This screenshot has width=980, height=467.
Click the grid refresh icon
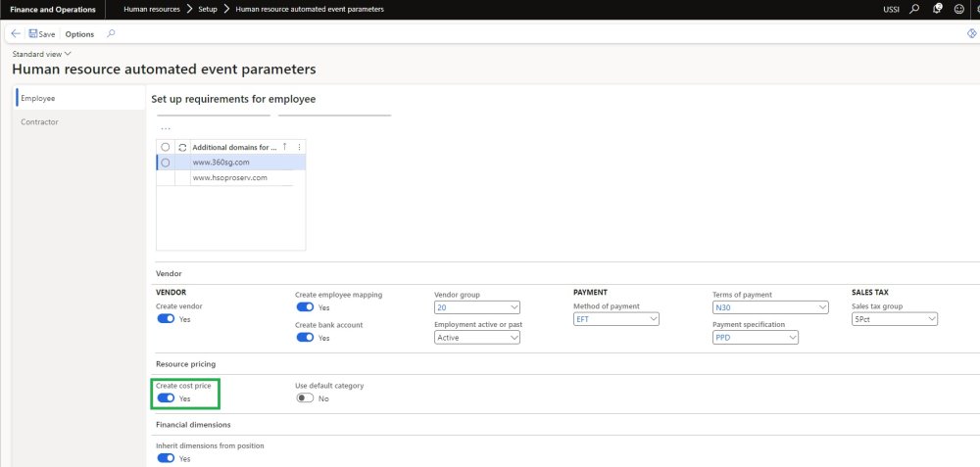coord(181,147)
